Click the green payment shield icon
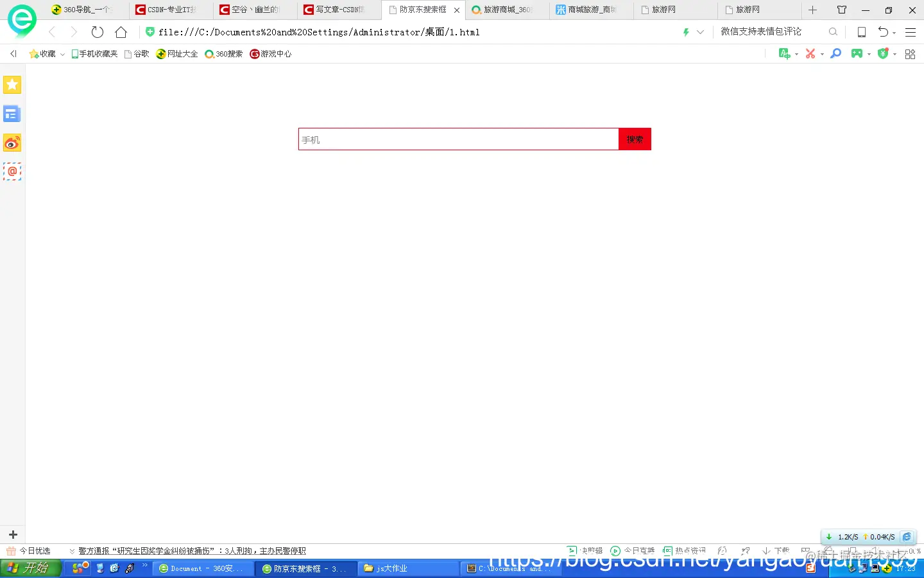924x578 pixels. point(883,54)
